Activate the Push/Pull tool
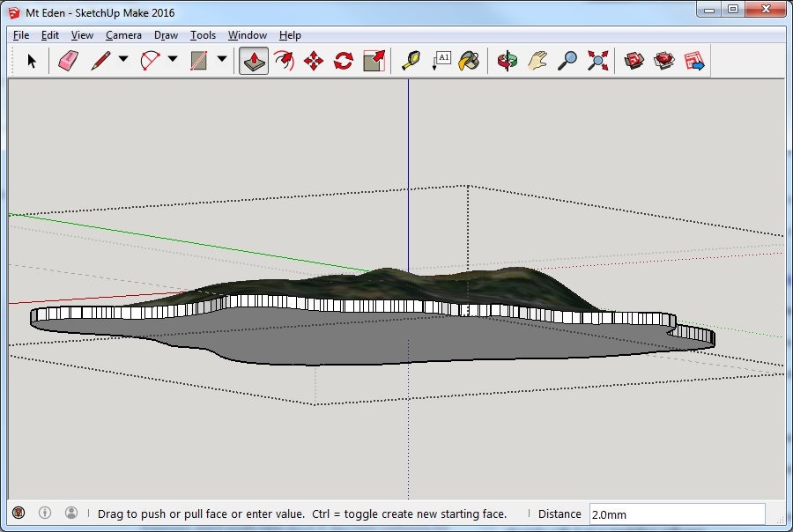 [254, 61]
